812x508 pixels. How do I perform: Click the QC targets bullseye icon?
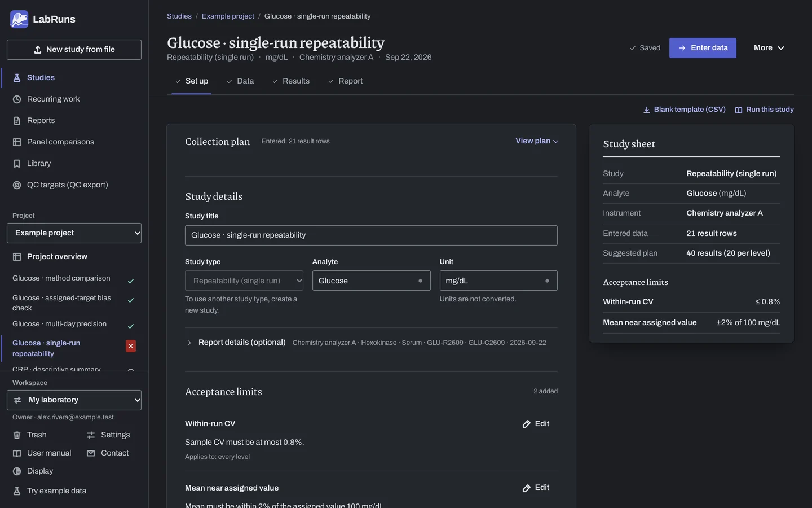pos(17,185)
